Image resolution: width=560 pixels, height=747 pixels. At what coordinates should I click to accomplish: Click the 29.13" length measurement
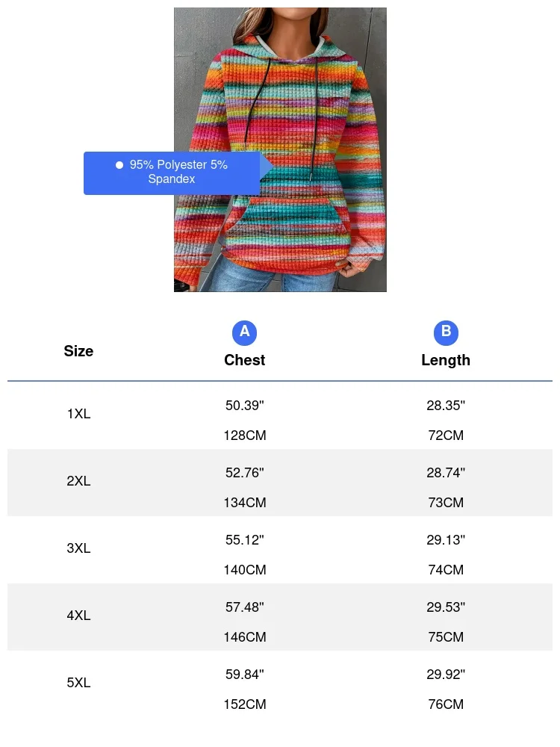tap(446, 540)
